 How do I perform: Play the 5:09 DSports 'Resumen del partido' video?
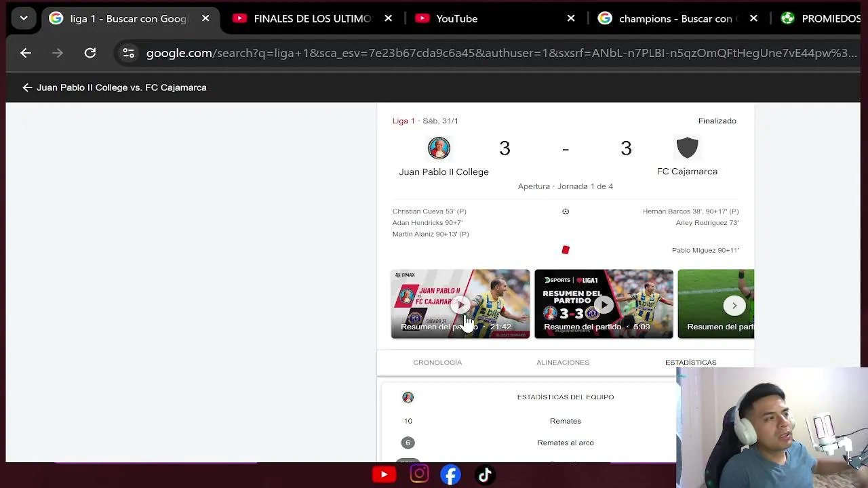point(604,304)
